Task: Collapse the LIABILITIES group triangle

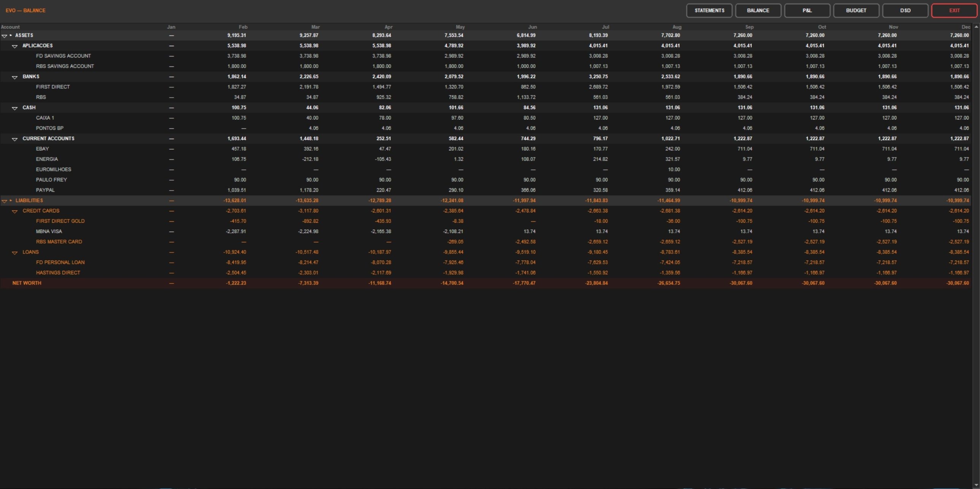Action: pyautogui.click(x=5, y=201)
